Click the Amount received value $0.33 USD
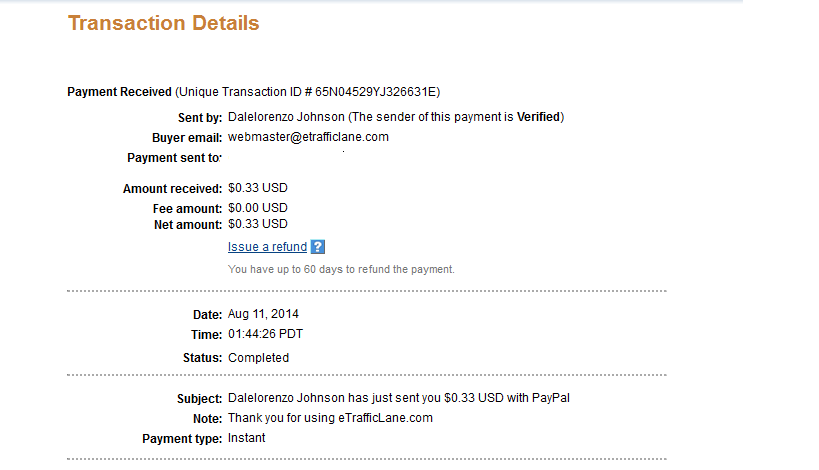Screen dimensions: 819x470 [258, 188]
